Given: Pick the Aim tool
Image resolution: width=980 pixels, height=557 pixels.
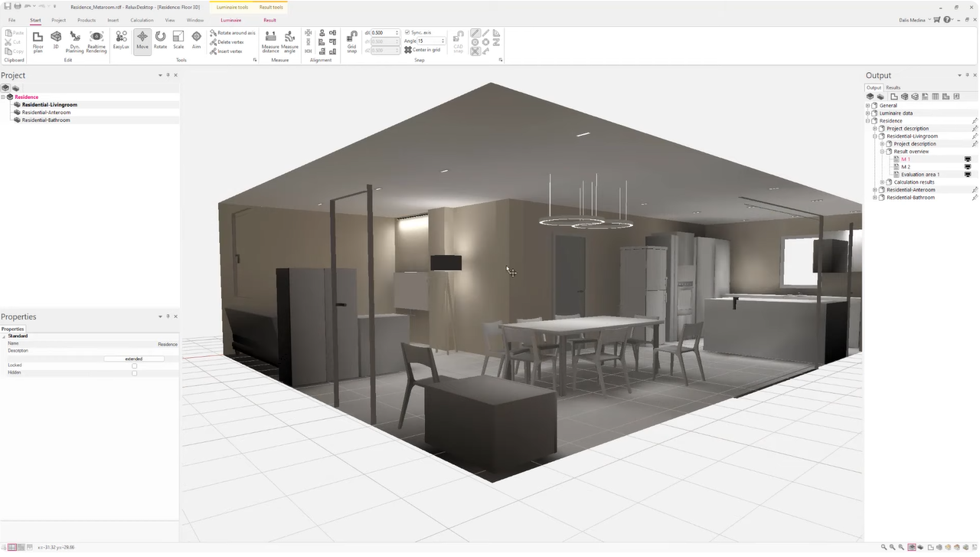Looking at the screenshot, I should 196,41.
